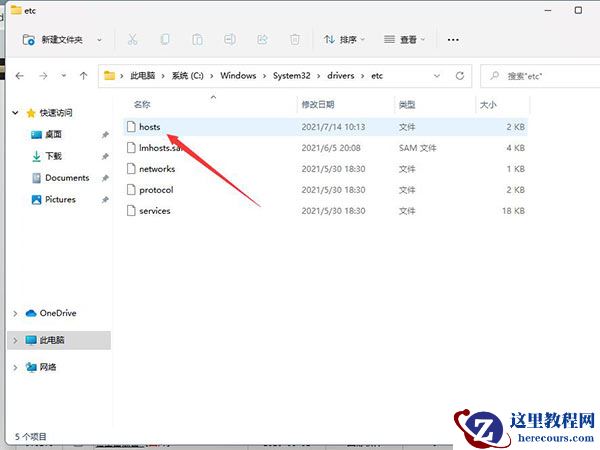Click pin icon next to Documents
Viewport: 600px width, 450px height.
[105, 178]
